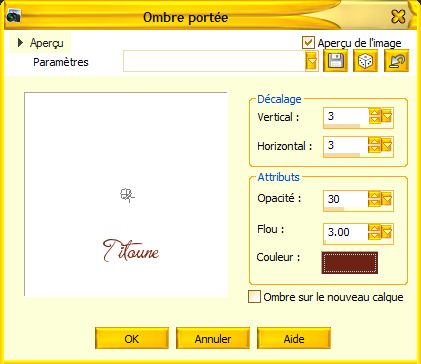
Task: Increase the Vertical offset with the up arrow
Action: tap(374, 113)
